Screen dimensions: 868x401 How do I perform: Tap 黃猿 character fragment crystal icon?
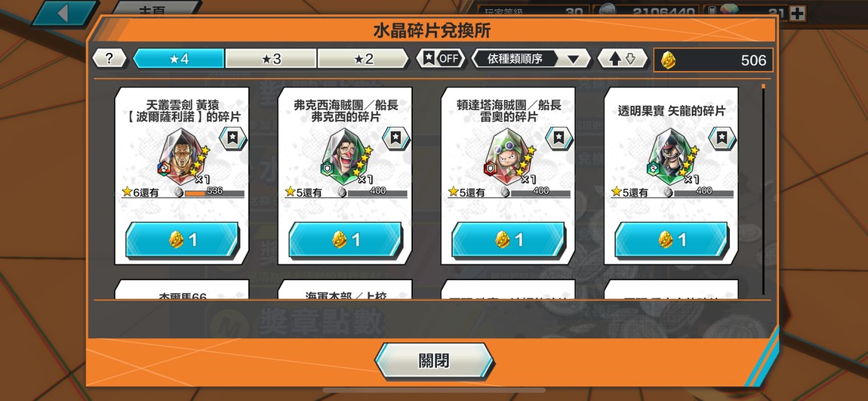(x=181, y=156)
